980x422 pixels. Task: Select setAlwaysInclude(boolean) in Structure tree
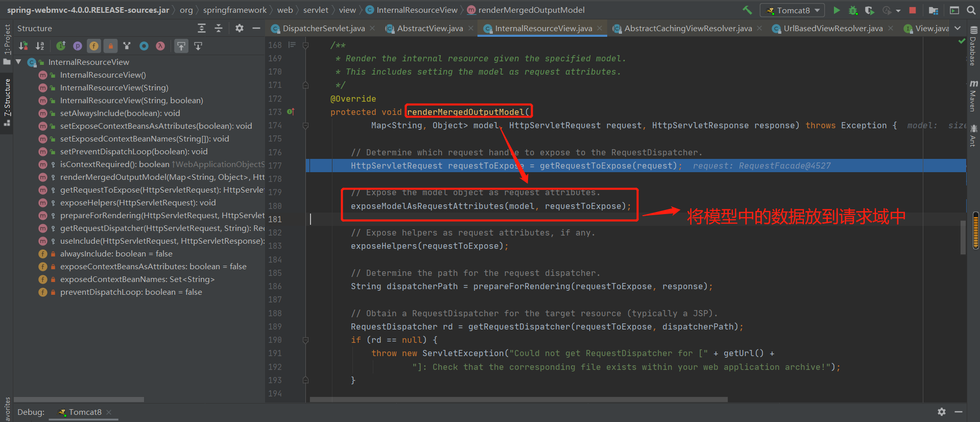119,113
